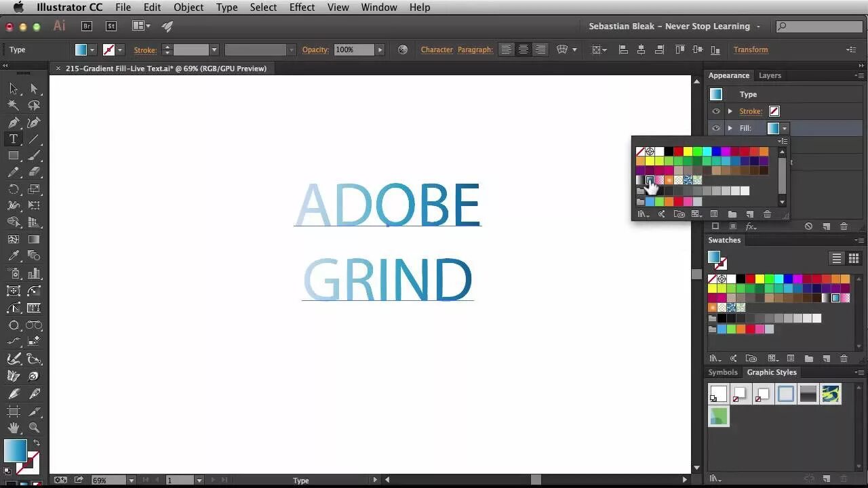Open the Paragraph panel link
Image resolution: width=868 pixels, height=488 pixels.
pos(475,49)
